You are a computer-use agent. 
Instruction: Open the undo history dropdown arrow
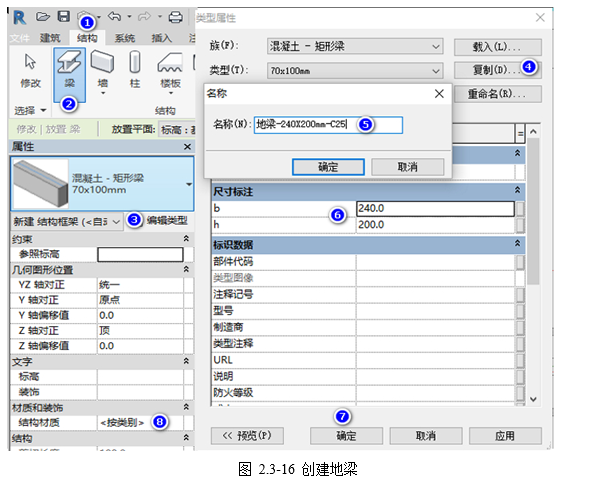coord(129,17)
